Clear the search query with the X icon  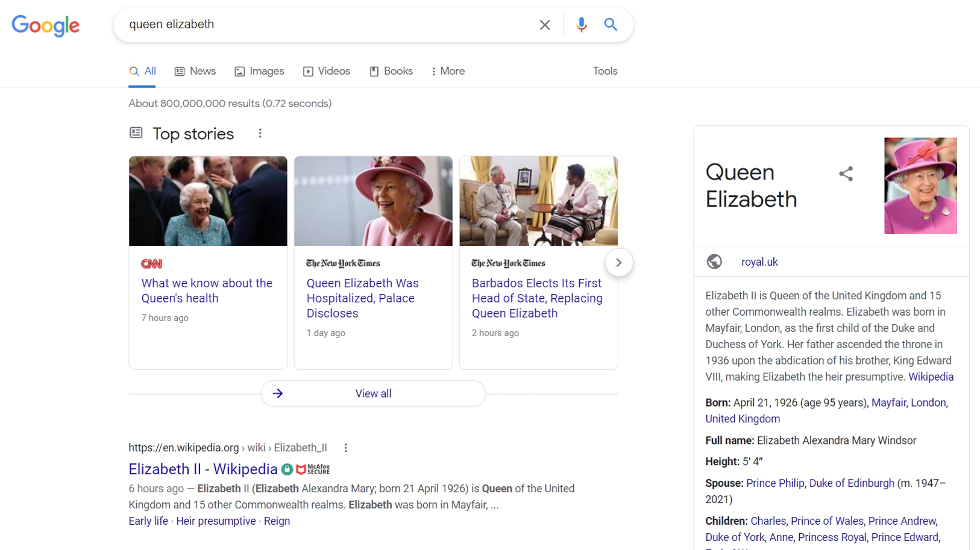point(545,25)
